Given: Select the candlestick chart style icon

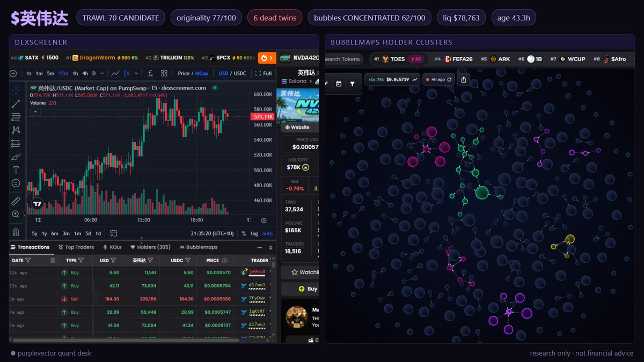Looking at the screenshot, I should point(127,73).
